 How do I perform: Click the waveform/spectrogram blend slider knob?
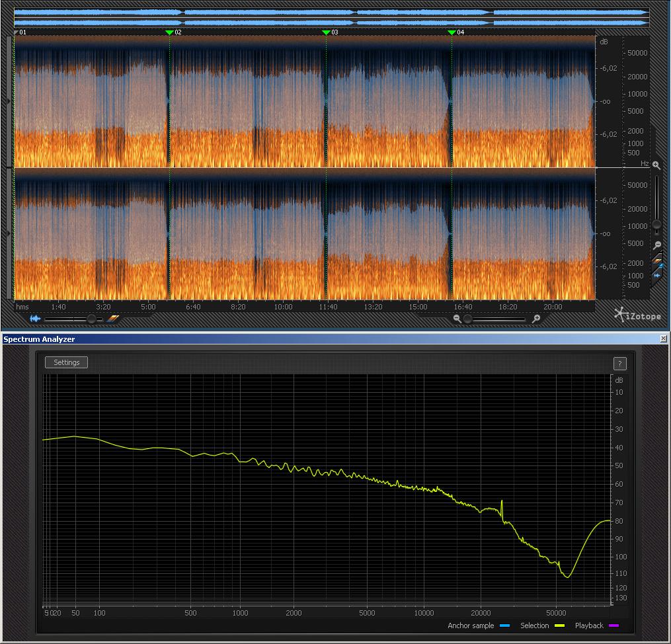tap(91, 319)
